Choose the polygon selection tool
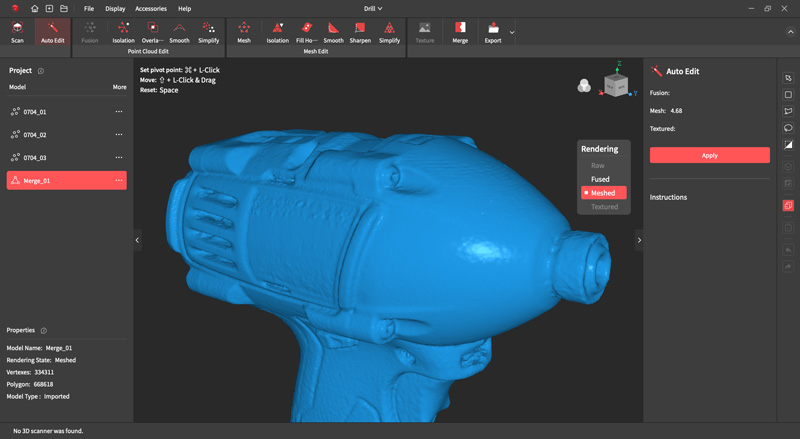The width and height of the screenshot is (800, 439). [788, 111]
